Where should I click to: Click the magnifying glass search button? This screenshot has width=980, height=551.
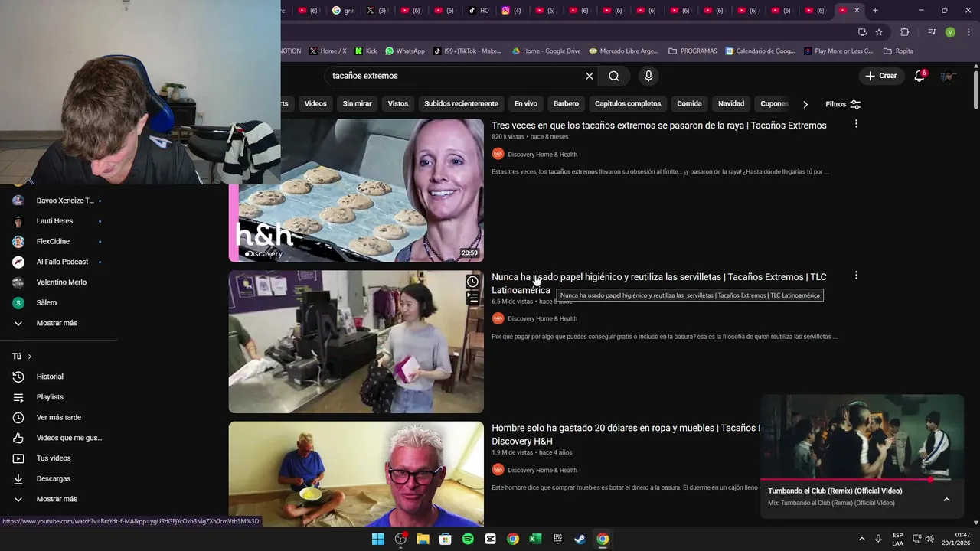[614, 76]
